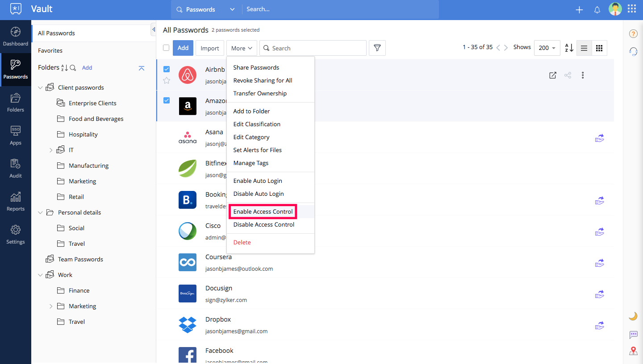Expand the Marketing folder under Work
This screenshot has width=643, height=364.
51,306
